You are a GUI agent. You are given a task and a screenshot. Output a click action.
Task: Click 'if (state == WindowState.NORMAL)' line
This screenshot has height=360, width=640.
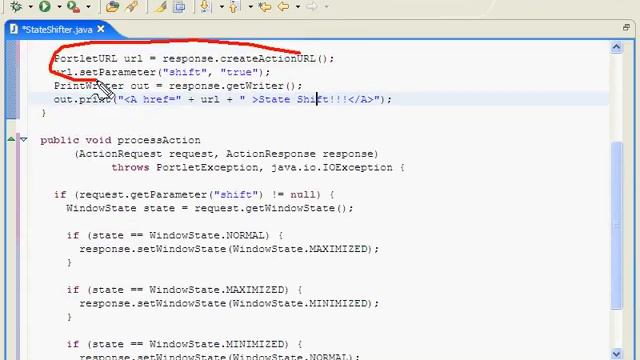[175, 236]
